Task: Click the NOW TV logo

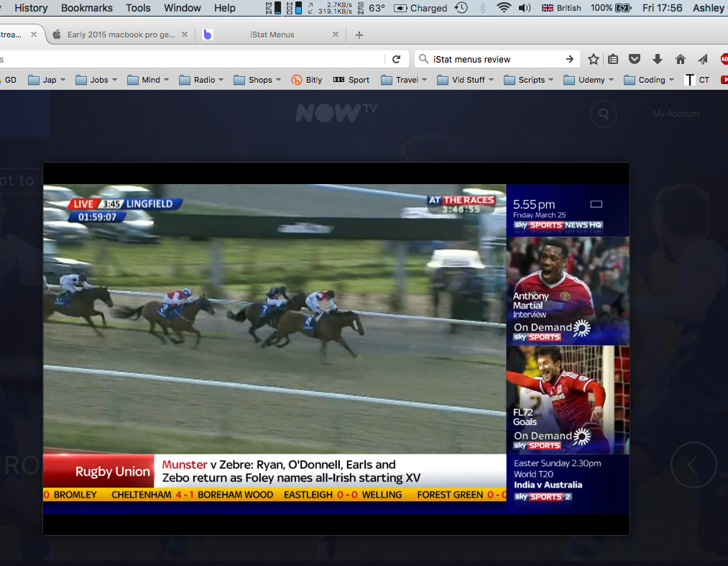Action: (336, 112)
